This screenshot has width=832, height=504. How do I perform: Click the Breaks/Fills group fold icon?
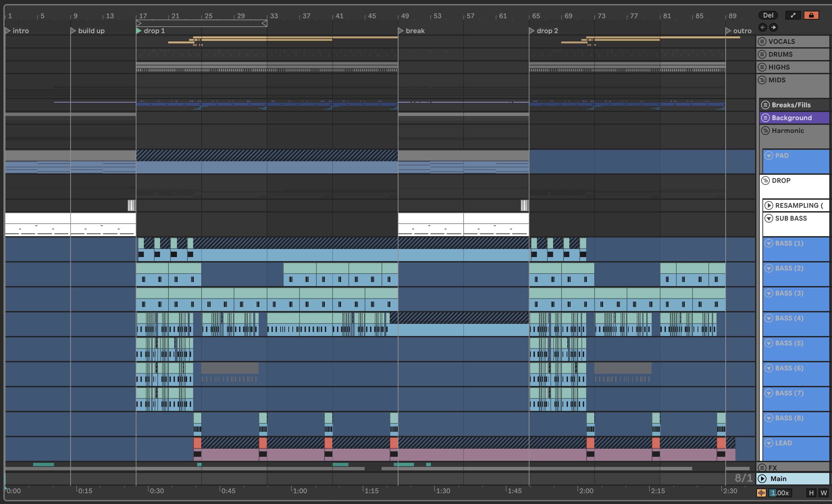click(765, 105)
